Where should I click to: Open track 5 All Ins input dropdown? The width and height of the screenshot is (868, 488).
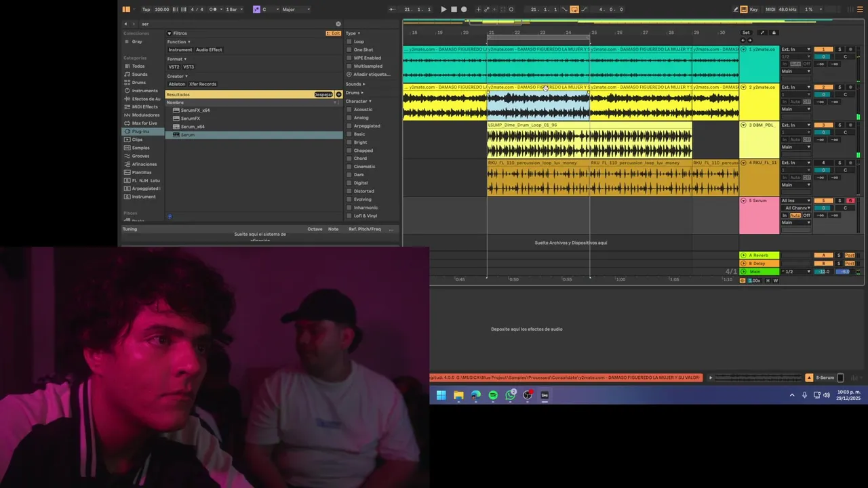pyautogui.click(x=795, y=201)
